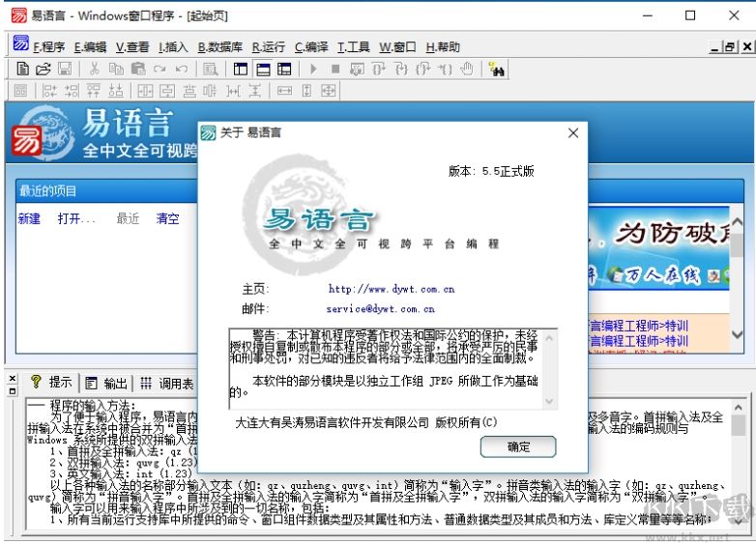Click the window preview icon after Stop
This screenshot has width=756, height=544.
pos(357,69)
